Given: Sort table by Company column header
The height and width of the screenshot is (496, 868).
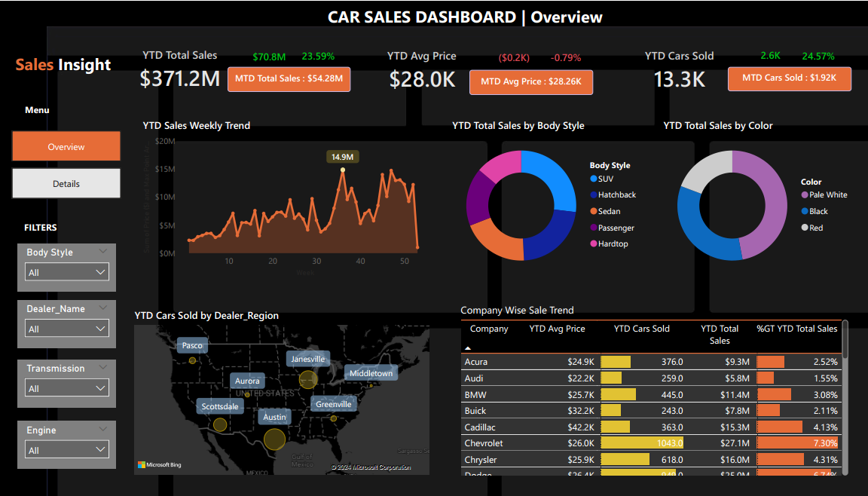Looking at the screenshot, I should [489, 329].
